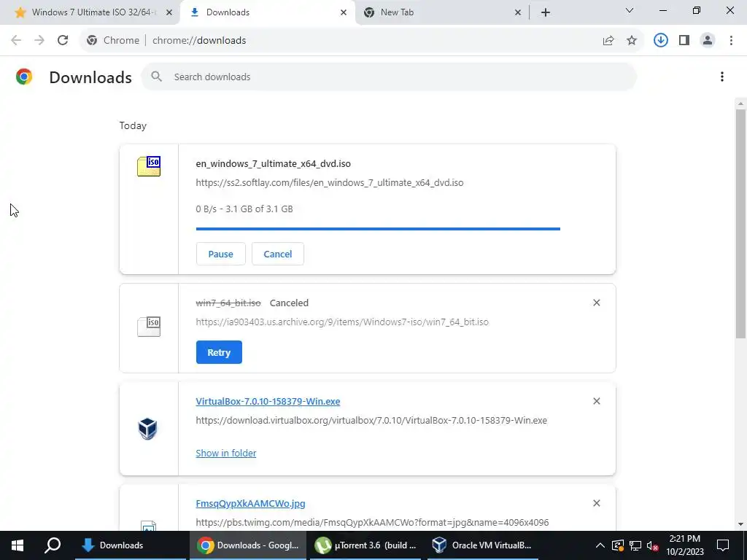Focus the Search downloads field

(389, 77)
